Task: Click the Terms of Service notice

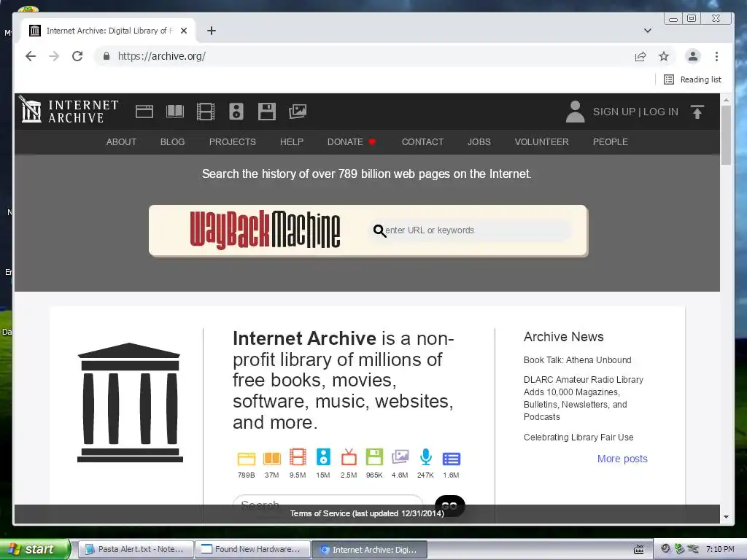Action: (x=367, y=513)
